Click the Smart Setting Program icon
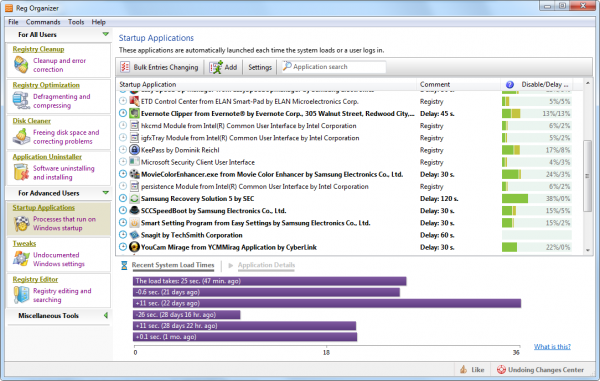The height and width of the screenshot is (381, 600). pos(134,223)
